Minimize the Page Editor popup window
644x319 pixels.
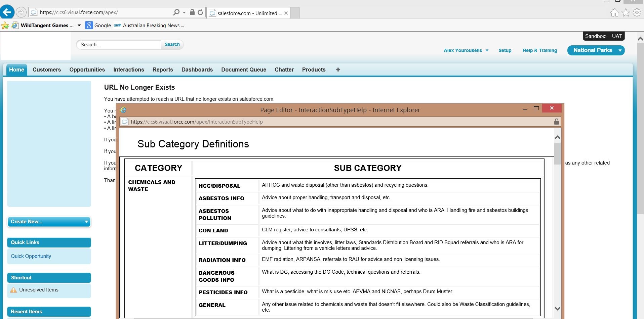(x=525, y=109)
